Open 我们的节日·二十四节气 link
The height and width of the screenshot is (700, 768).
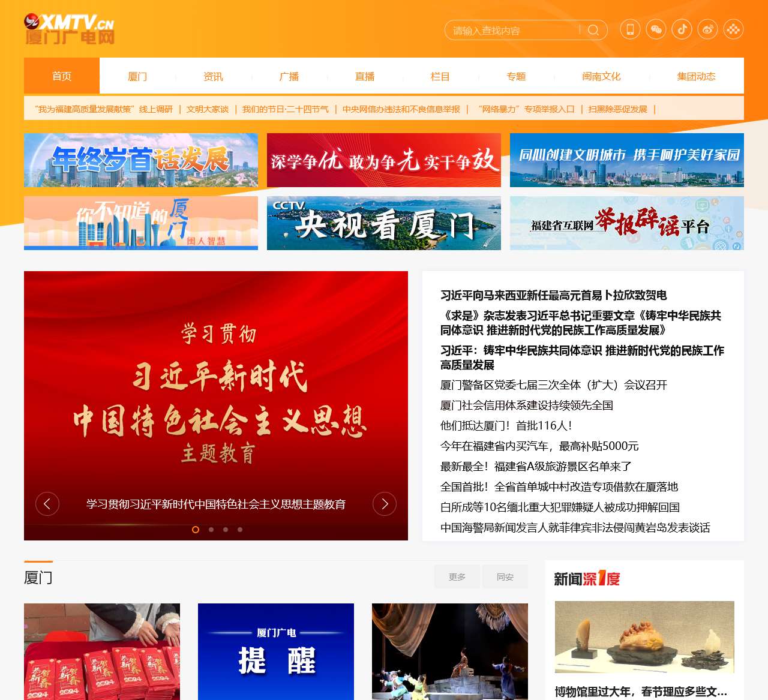tap(286, 109)
